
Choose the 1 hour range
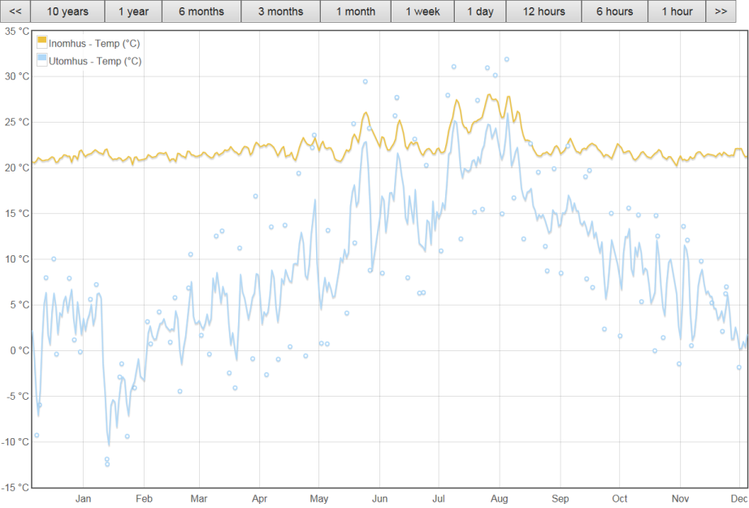tap(676, 12)
